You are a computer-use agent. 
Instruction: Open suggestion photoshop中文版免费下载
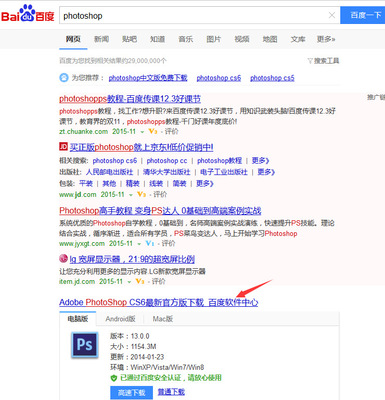click(148, 78)
